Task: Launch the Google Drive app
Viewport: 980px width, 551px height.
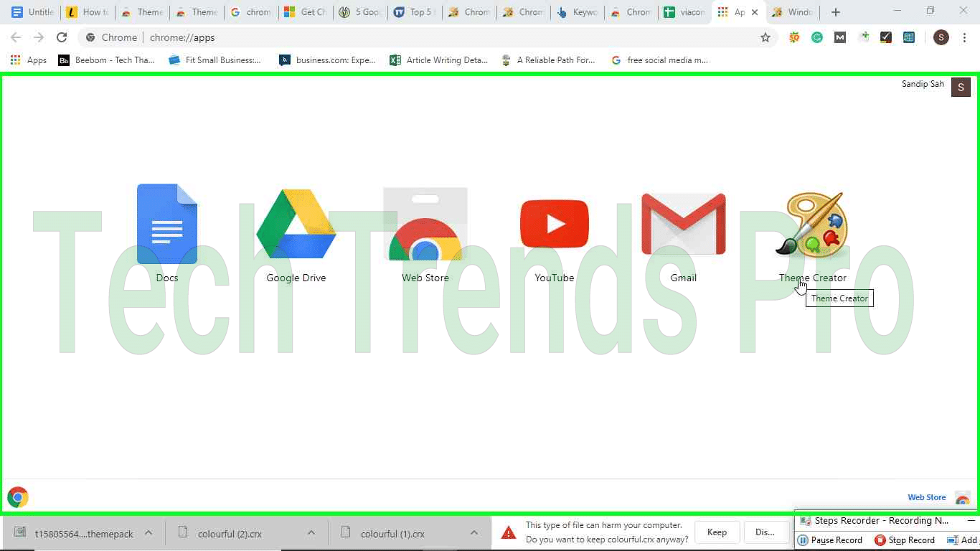Action: [x=296, y=224]
